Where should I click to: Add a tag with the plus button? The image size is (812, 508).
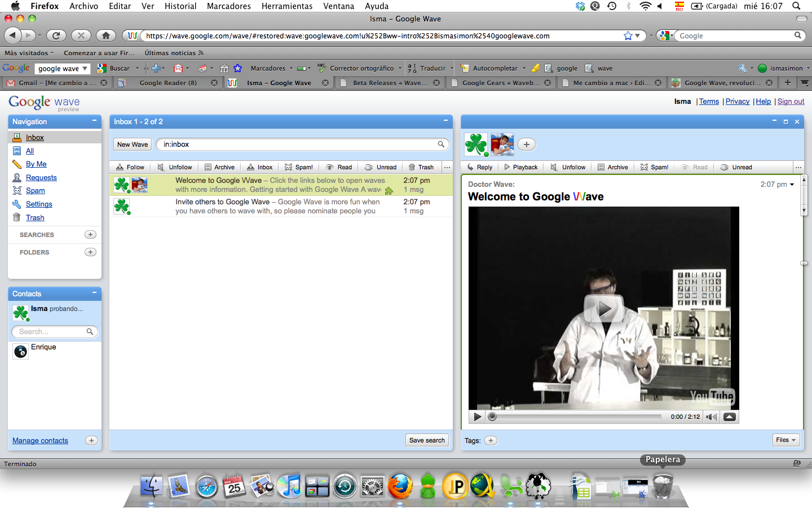pyautogui.click(x=491, y=441)
